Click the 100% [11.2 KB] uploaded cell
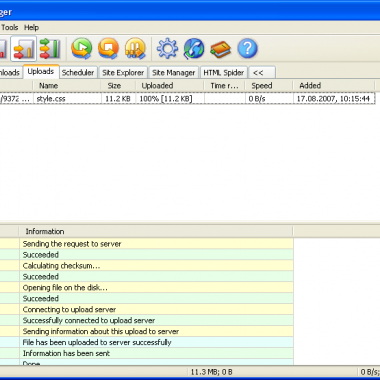380x380 pixels. tap(170, 99)
